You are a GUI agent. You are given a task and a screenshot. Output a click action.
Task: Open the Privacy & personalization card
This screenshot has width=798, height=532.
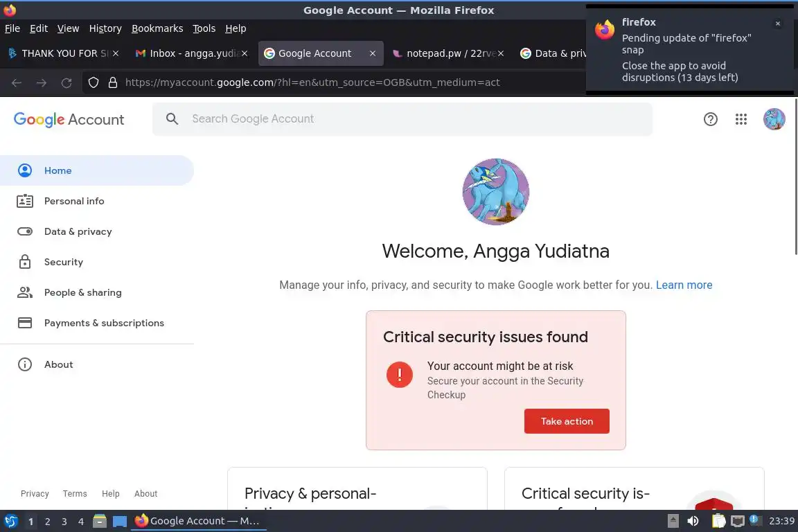click(357, 489)
